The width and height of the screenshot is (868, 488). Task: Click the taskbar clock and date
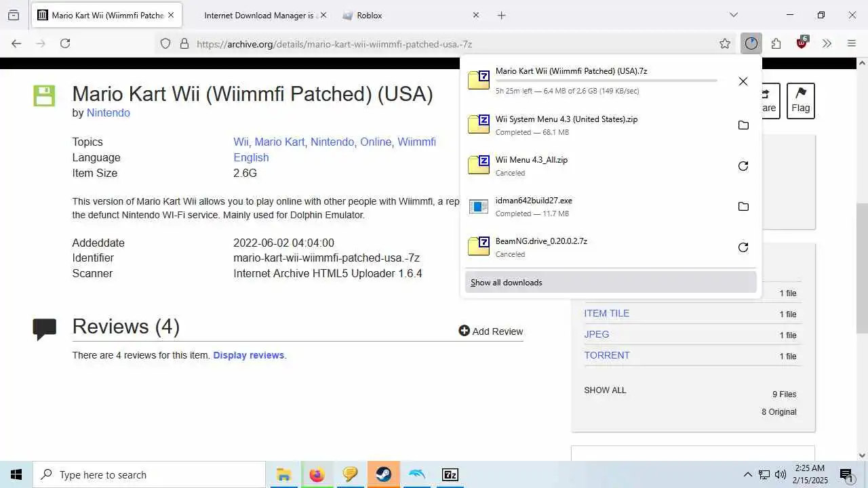click(809, 474)
